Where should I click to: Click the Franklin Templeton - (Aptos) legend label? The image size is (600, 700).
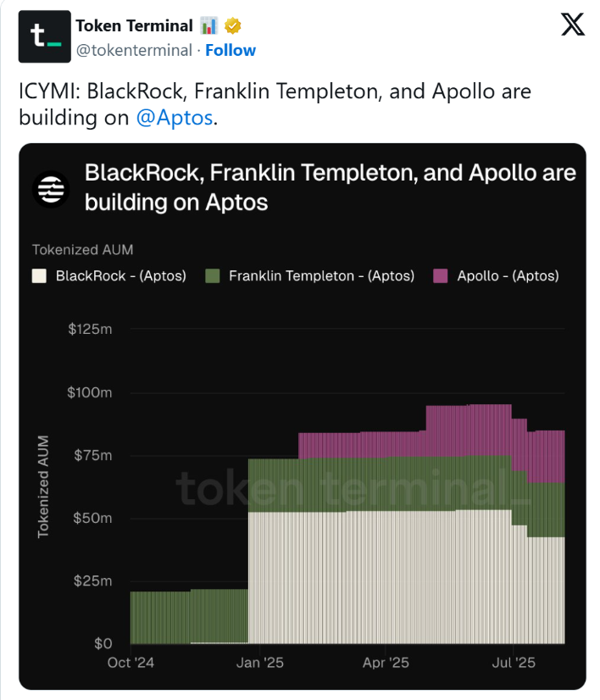click(322, 276)
